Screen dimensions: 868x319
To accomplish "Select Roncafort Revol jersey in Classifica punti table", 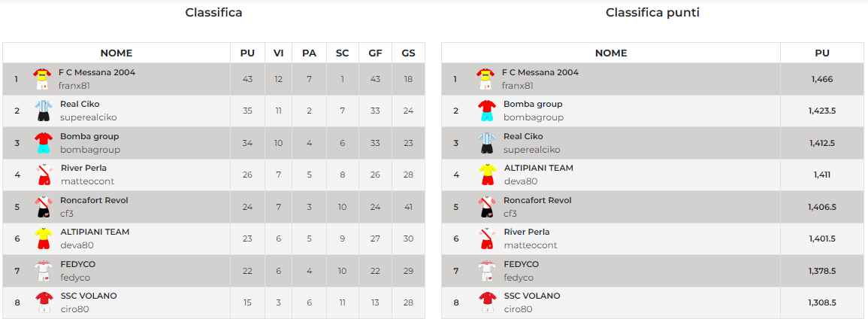I will coord(486,207).
